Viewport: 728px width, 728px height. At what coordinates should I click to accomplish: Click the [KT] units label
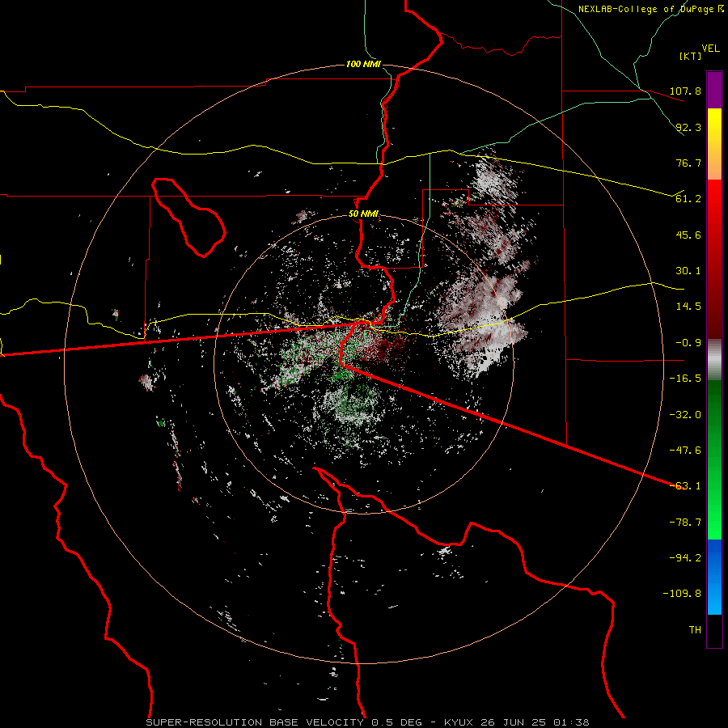pyautogui.click(x=691, y=56)
